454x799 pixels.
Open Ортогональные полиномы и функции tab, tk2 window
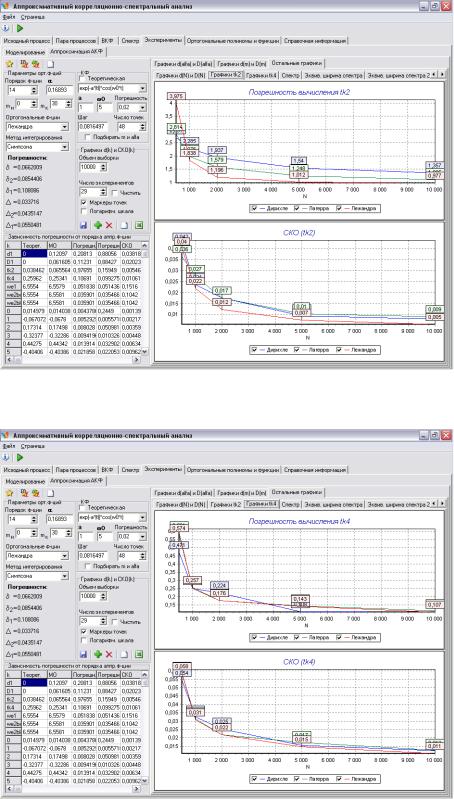[233, 41]
